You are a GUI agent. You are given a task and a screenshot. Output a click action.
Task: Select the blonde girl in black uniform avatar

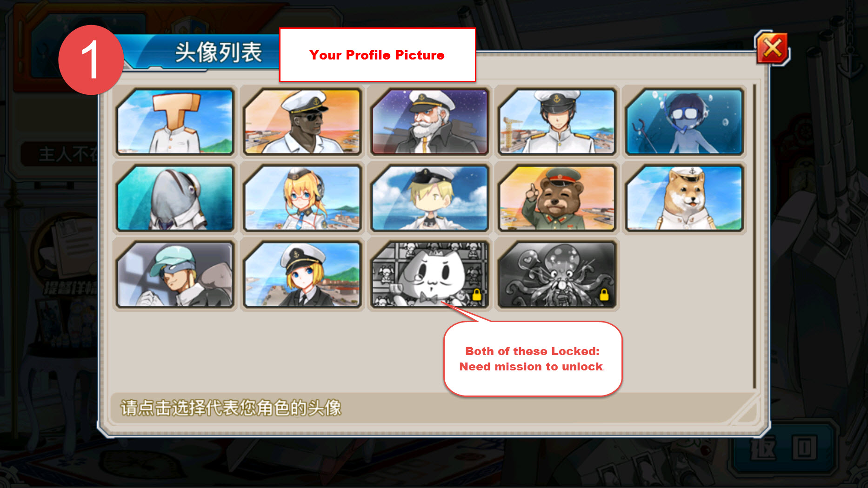point(302,274)
